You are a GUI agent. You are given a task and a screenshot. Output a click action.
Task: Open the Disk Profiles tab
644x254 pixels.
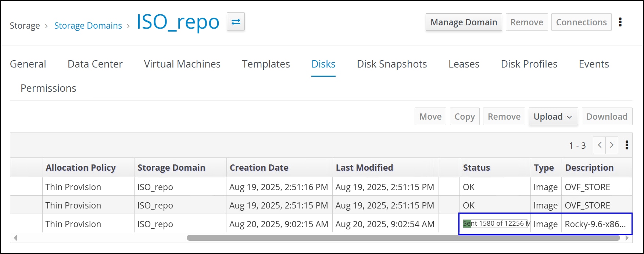point(529,64)
